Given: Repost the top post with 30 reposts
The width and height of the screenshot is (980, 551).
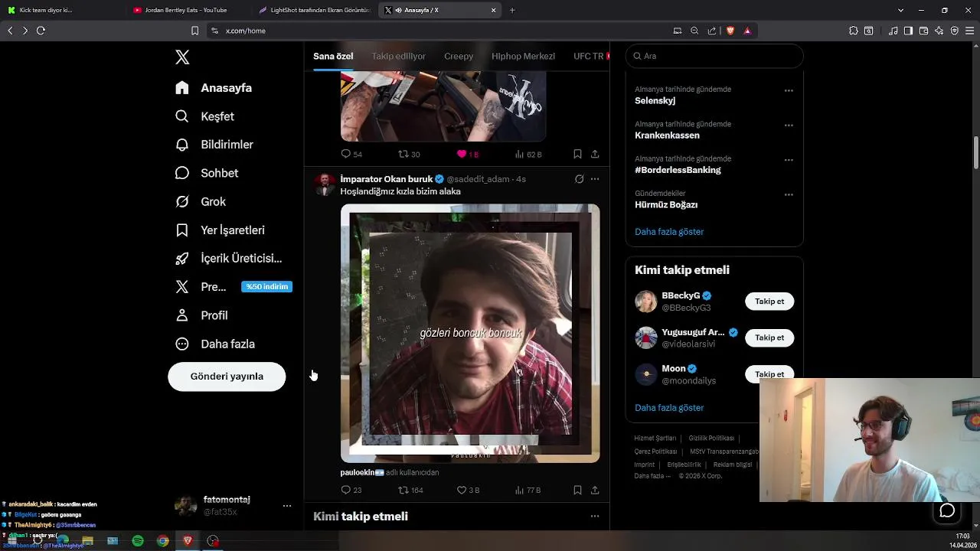Looking at the screenshot, I should pos(409,154).
